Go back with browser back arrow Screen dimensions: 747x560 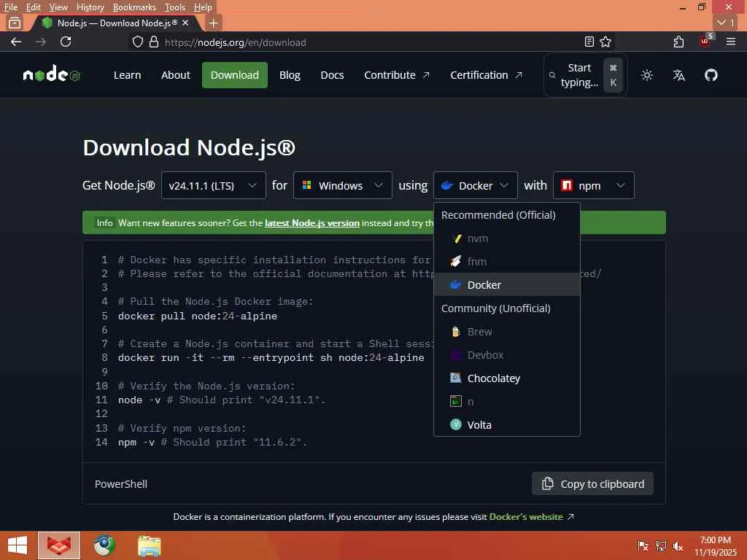[16, 42]
